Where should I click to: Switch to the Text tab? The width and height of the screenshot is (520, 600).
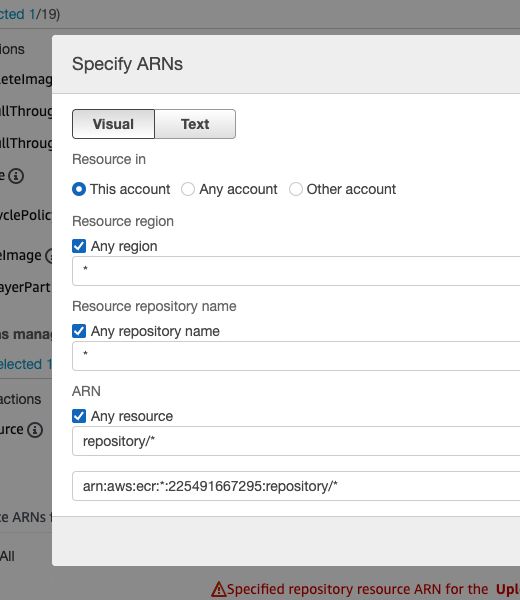(195, 124)
